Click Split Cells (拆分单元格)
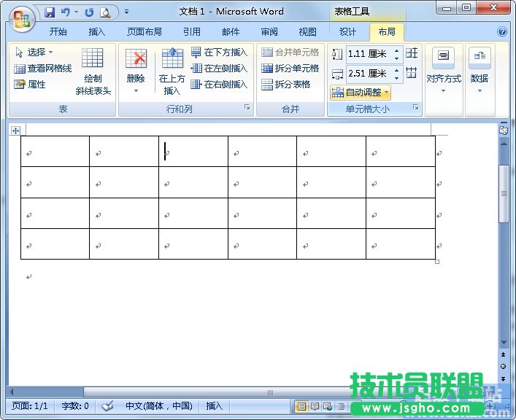Screen dimensions: 516x420 (x=290, y=69)
